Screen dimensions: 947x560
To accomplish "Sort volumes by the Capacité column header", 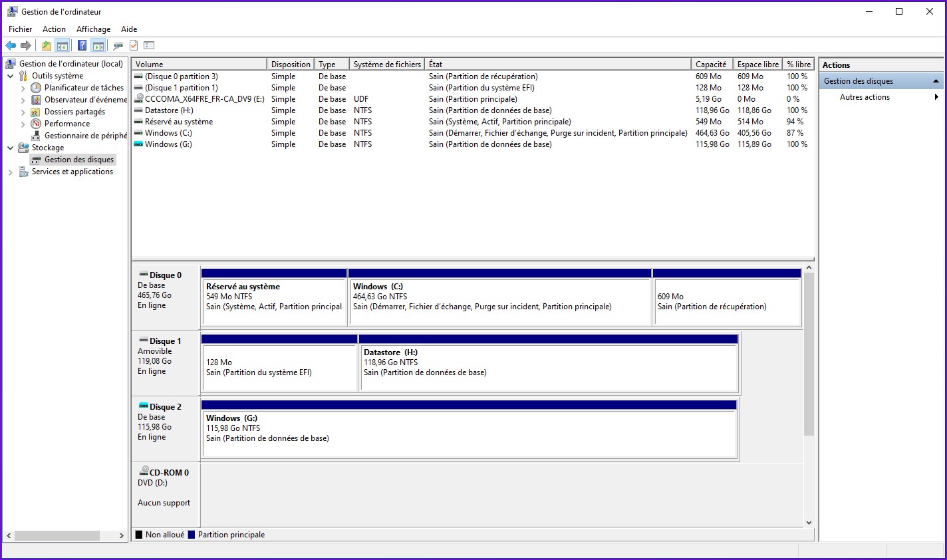I will (x=711, y=63).
